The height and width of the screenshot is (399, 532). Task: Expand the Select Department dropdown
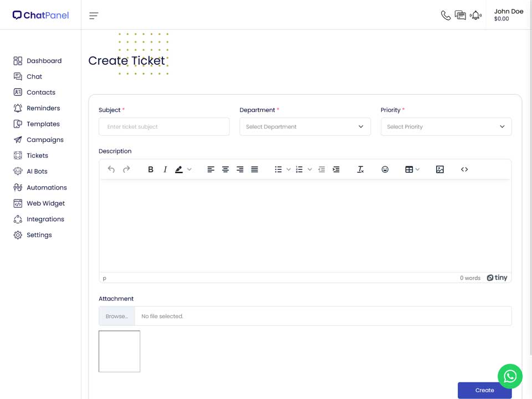(305, 126)
